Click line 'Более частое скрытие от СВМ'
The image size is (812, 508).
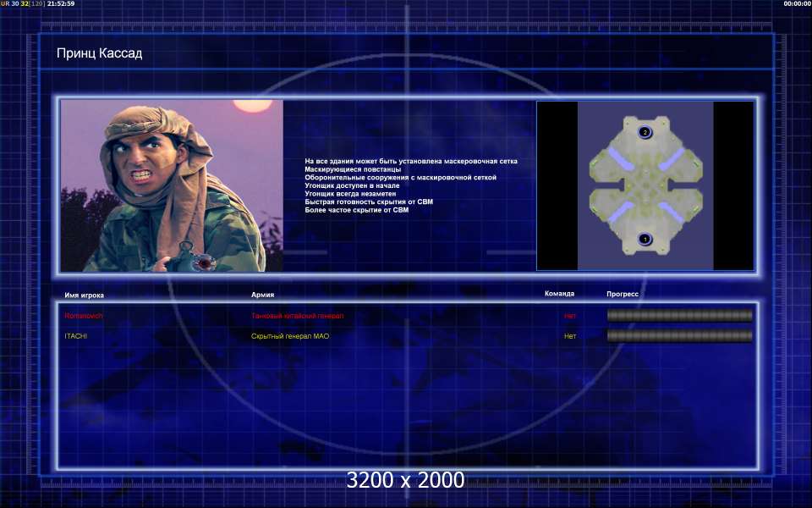pyautogui.click(x=357, y=210)
